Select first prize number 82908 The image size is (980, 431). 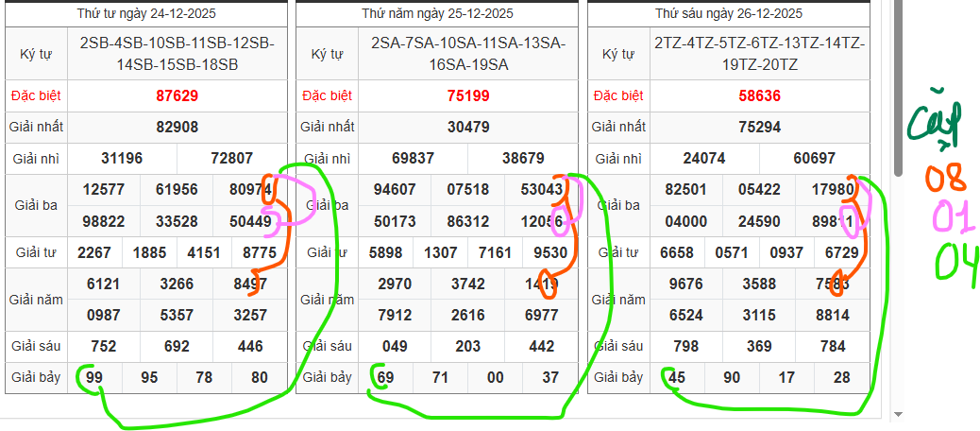pos(177,127)
